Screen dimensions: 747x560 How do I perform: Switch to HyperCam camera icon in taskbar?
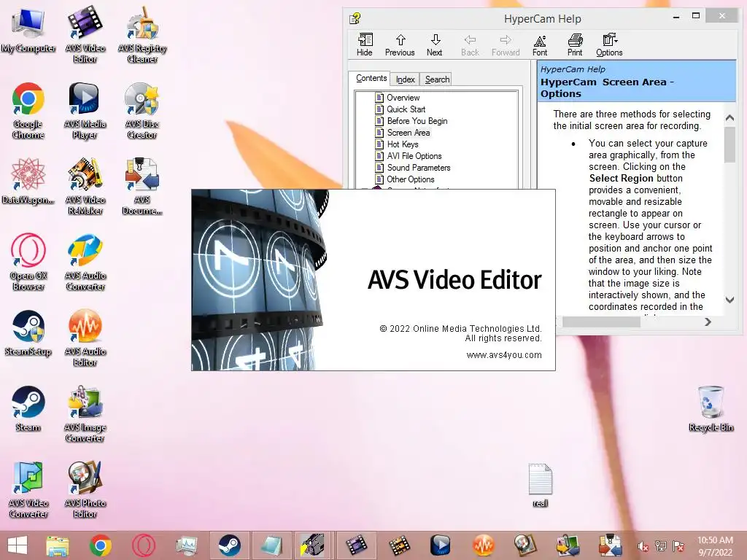[312, 545]
